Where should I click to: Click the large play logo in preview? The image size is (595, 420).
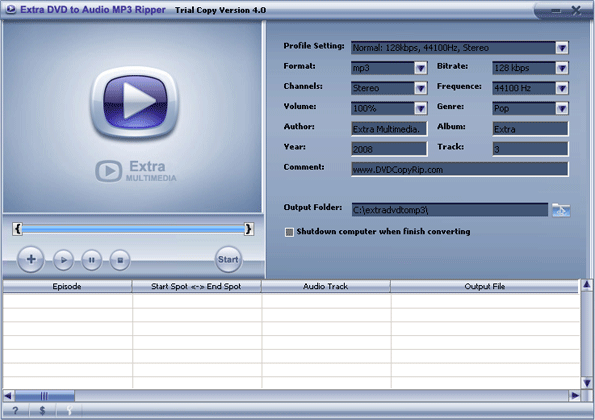(135, 102)
